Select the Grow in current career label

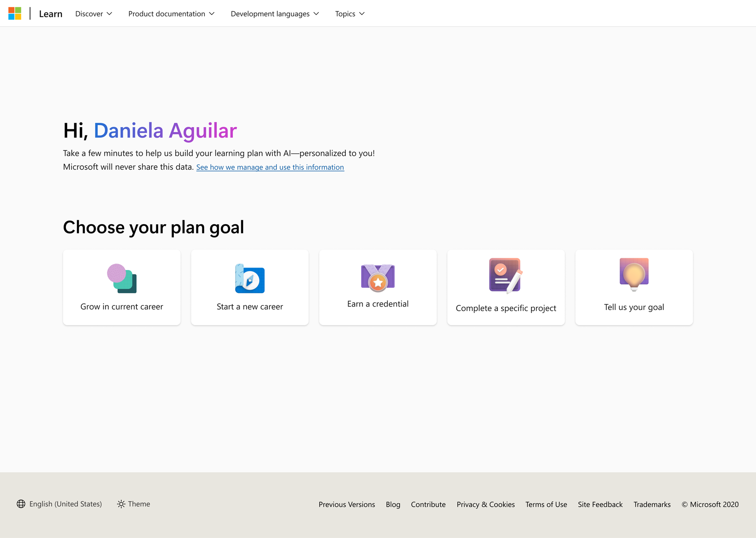122,307
